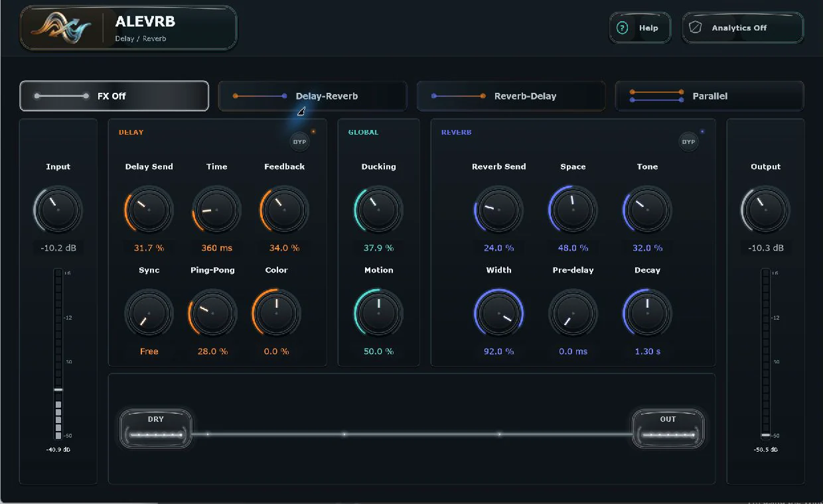Toggle the Delay section DYP button
The image size is (823, 504).
pos(300,141)
